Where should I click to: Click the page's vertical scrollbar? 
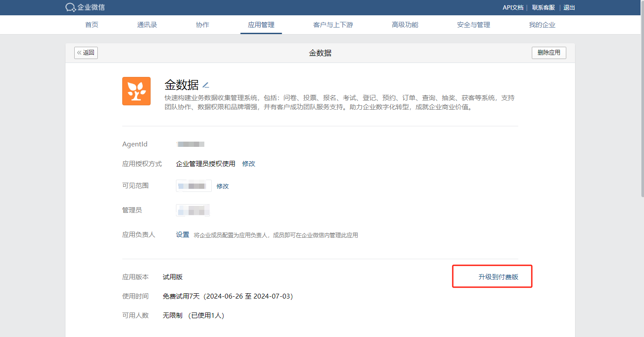point(642,98)
